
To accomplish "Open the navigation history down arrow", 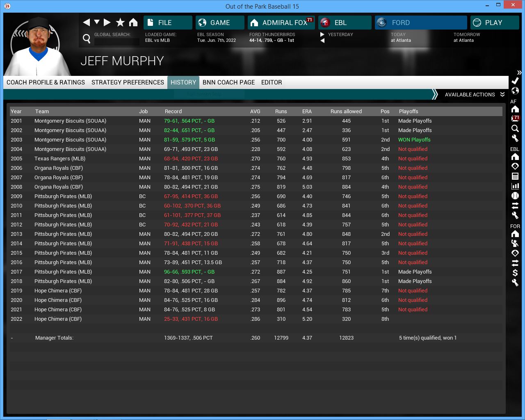I will click(x=97, y=22).
